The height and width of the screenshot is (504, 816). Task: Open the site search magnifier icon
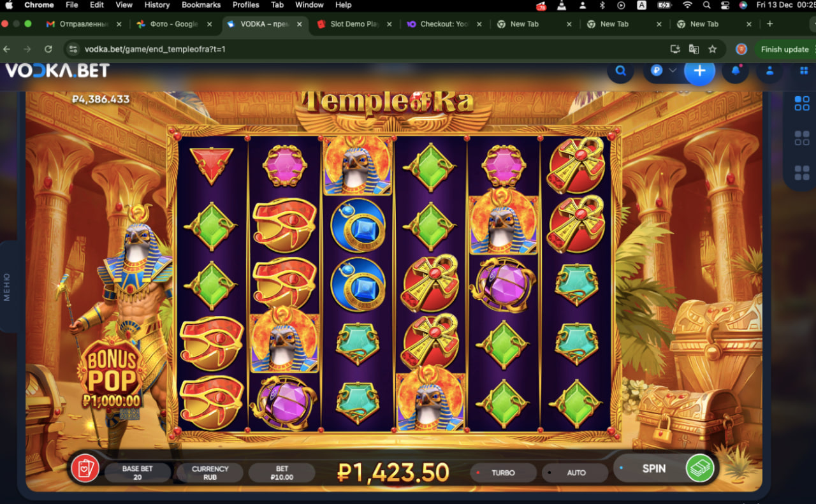(x=620, y=71)
